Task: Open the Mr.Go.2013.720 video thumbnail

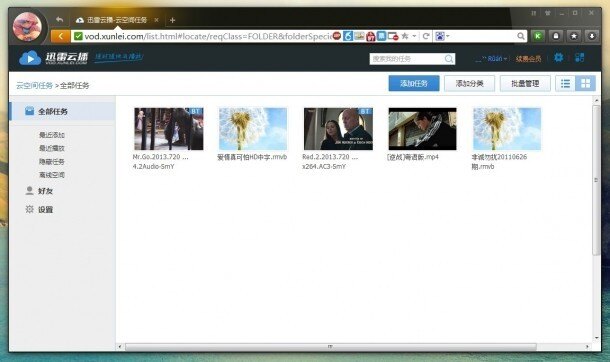Action: (168, 129)
